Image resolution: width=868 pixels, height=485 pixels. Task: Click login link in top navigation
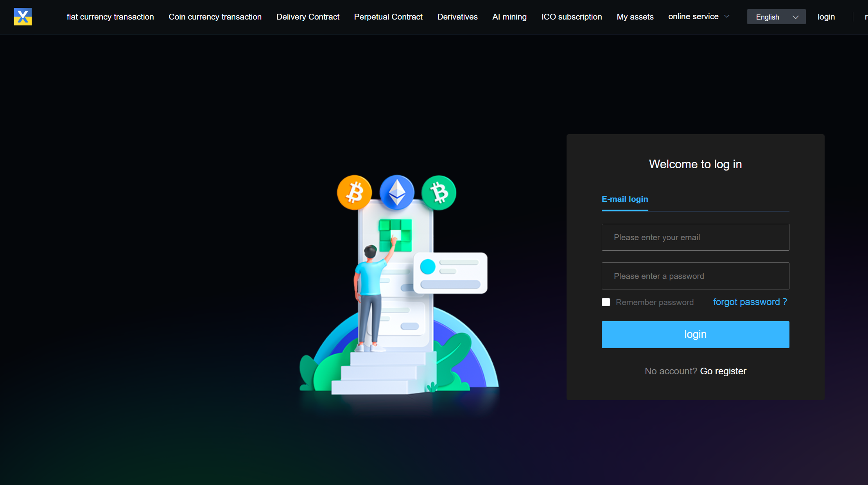[x=826, y=17]
